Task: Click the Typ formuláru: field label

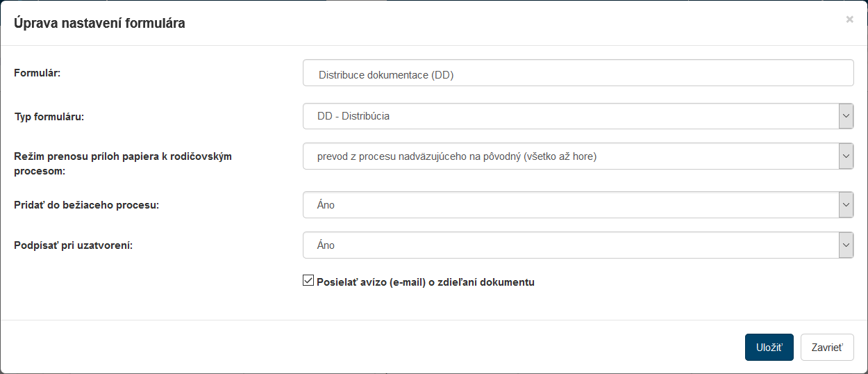Action: pyautogui.click(x=49, y=117)
